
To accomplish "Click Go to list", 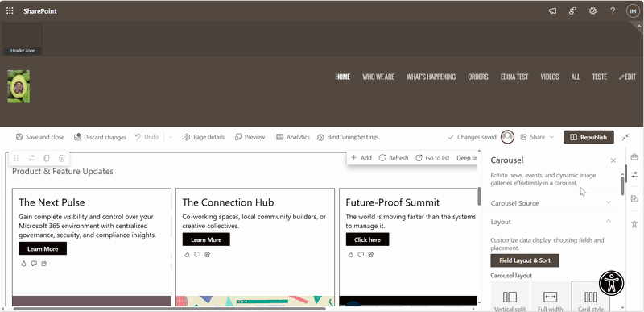I will pyautogui.click(x=432, y=158).
